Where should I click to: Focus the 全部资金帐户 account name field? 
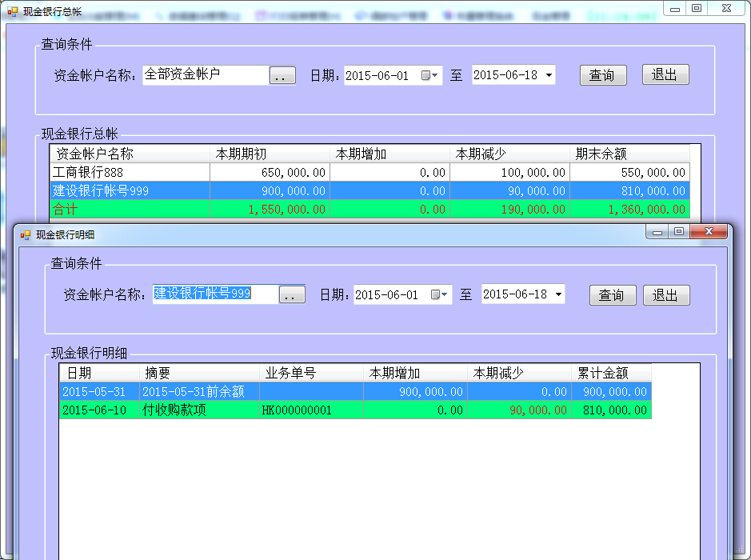coord(205,75)
